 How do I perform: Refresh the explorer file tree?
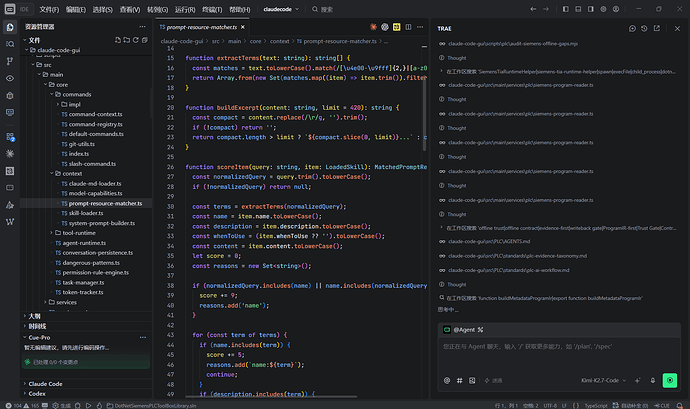(x=136, y=40)
